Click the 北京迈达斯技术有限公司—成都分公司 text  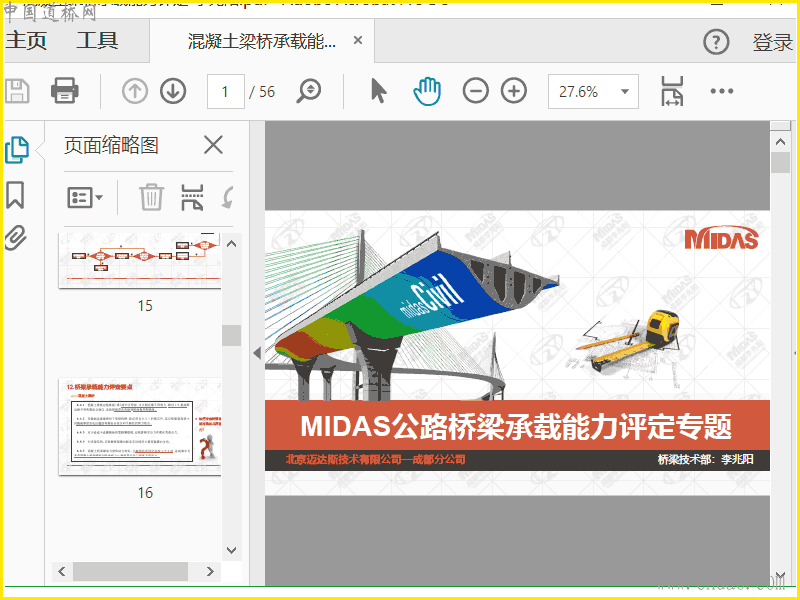click(x=376, y=459)
